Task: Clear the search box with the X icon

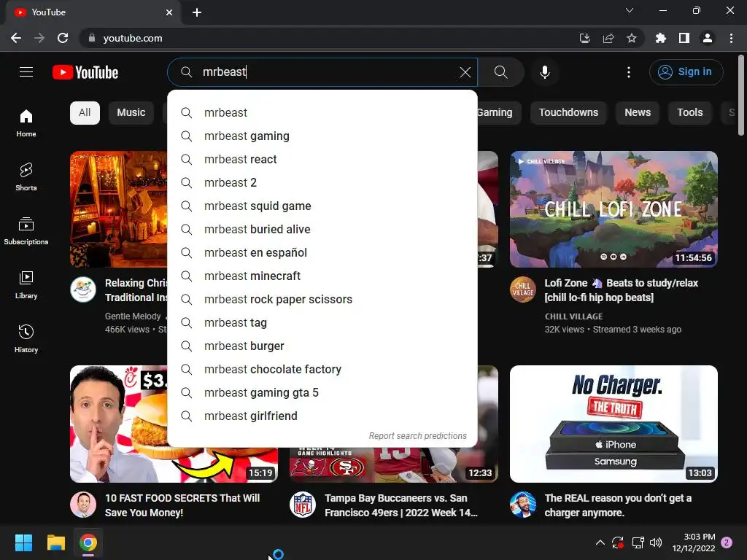Action: pyautogui.click(x=465, y=72)
